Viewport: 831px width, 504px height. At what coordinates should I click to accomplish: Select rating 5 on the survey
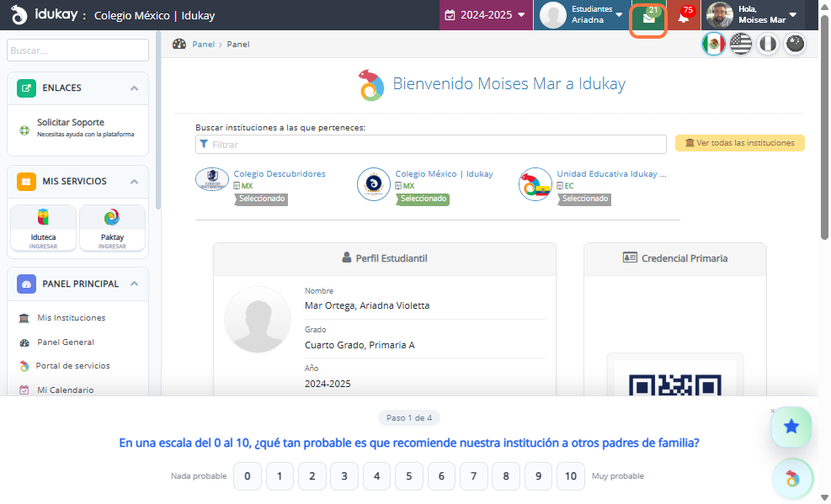(x=409, y=476)
